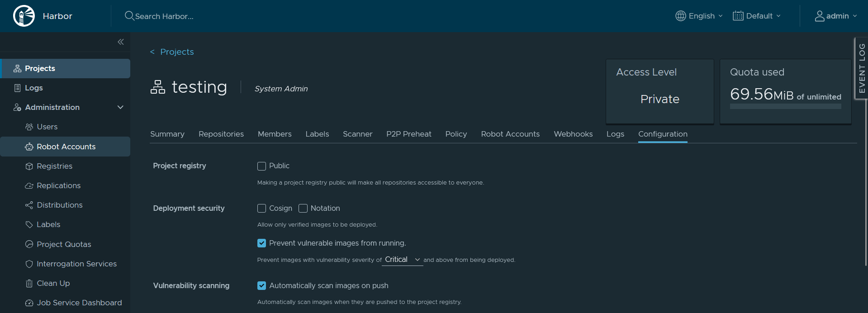Click the Distributions share icon

(x=29, y=205)
